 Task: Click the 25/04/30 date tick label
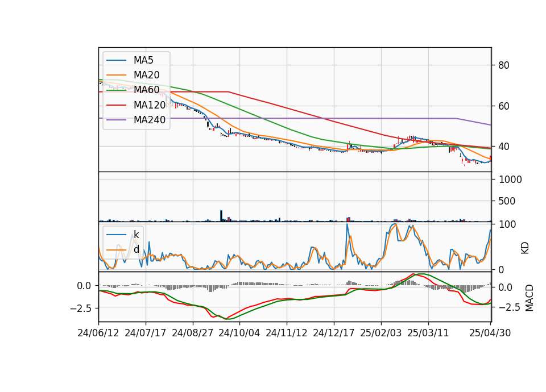(490, 333)
